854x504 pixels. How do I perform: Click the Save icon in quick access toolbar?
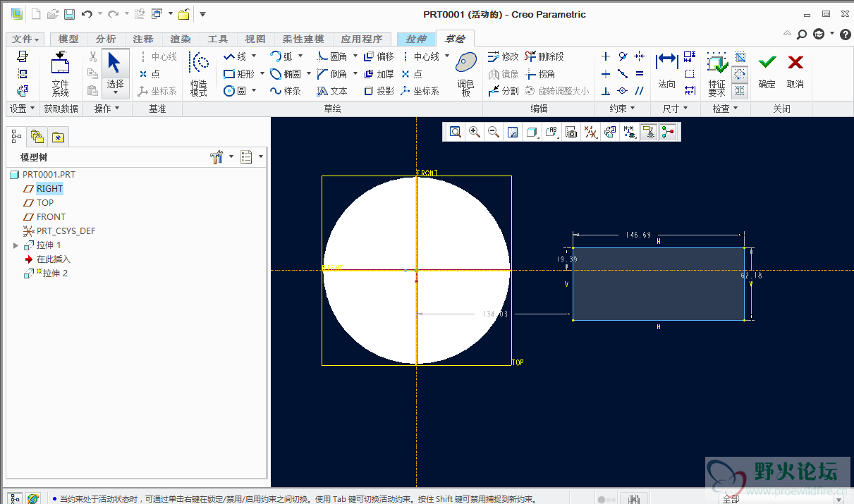(x=69, y=14)
